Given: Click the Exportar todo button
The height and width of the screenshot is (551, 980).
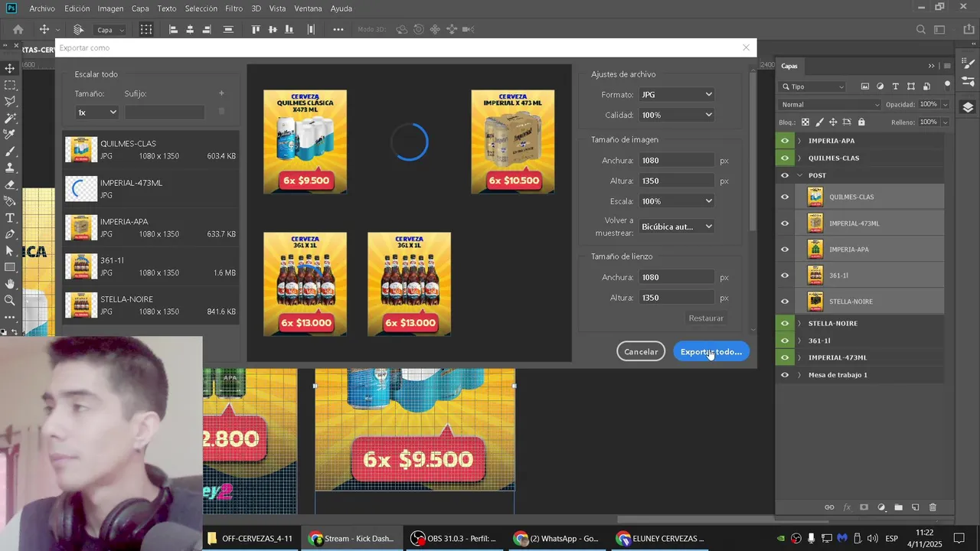Looking at the screenshot, I should pos(711,352).
